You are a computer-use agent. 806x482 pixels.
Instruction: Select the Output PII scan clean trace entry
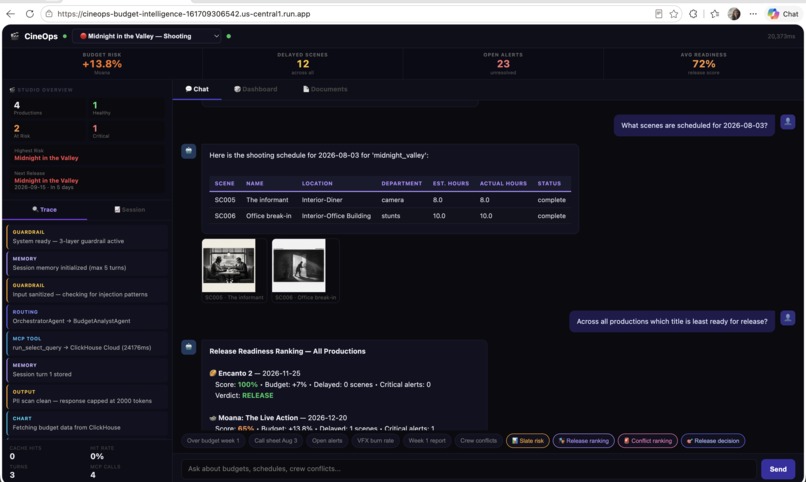pyautogui.click(x=87, y=397)
